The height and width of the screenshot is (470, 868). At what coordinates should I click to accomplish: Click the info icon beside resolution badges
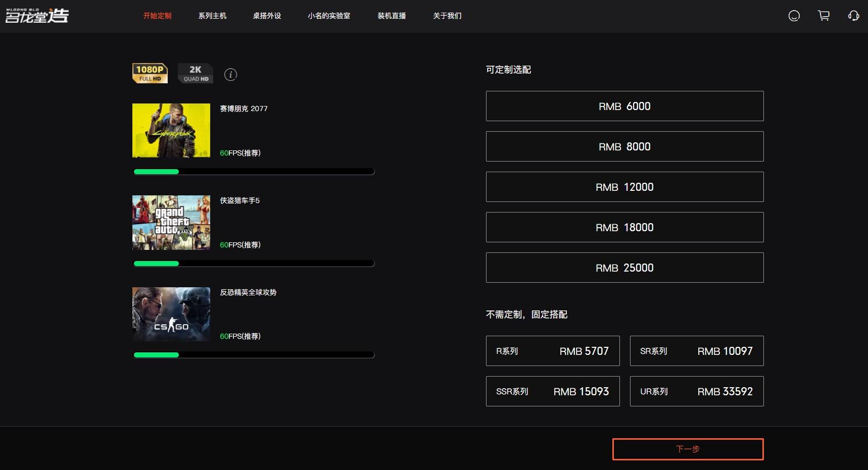pyautogui.click(x=230, y=75)
